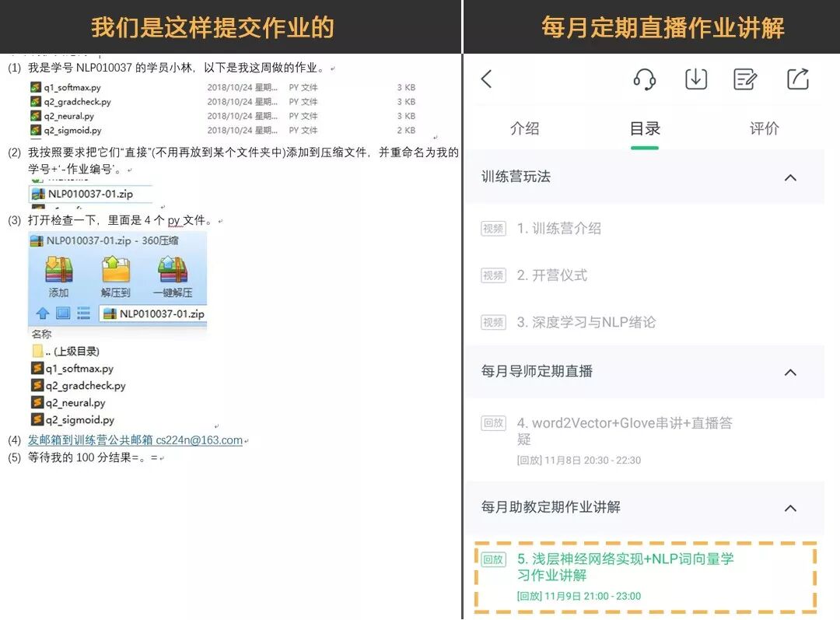Click the 解压到 icon in 360压缩

click(x=116, y=277)
